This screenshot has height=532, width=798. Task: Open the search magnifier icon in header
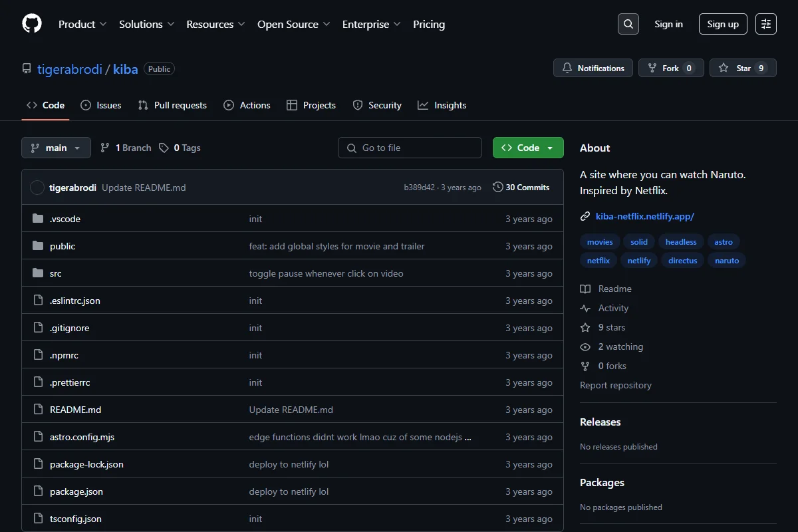click(x=628, y=24)
